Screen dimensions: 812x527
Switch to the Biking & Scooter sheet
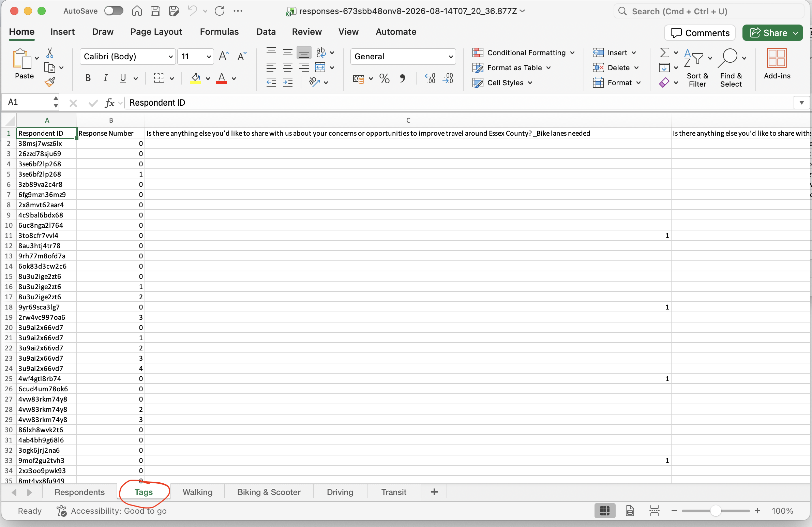(x=269, y=492)
